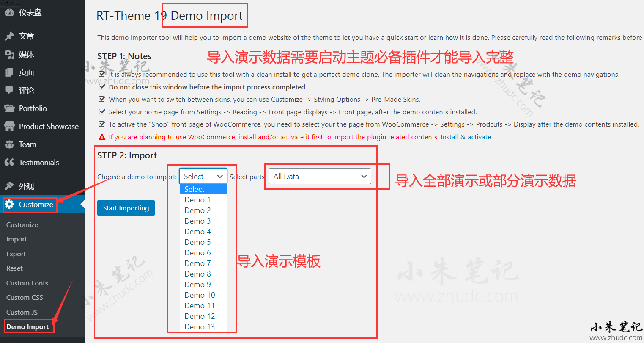Click the Pages icon in sidebar
Viewport: 644px width, 343px height.
pos(9,72)
